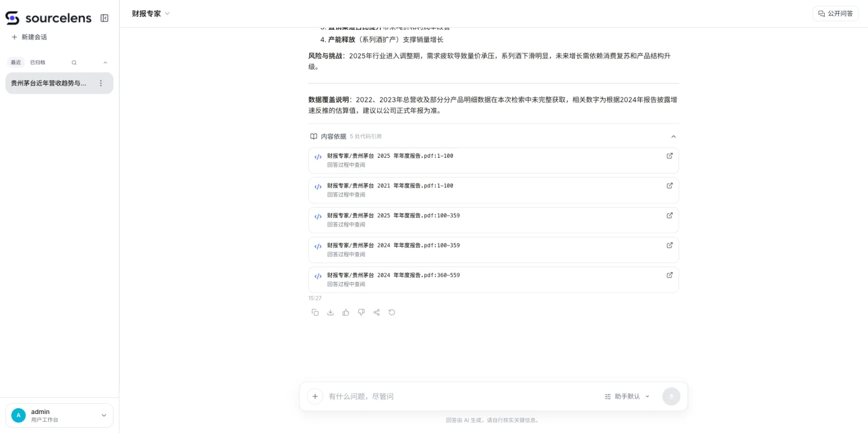Image resolution: width=868 pixels, height=433 pixels.
Task: Click the plus attachment button in input
Action: 315,397
